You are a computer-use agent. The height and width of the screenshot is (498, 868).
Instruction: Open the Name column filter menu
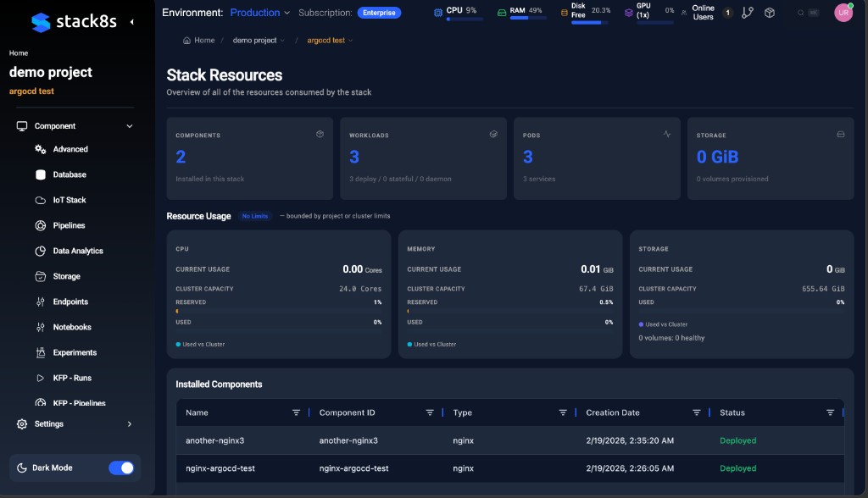296,412
